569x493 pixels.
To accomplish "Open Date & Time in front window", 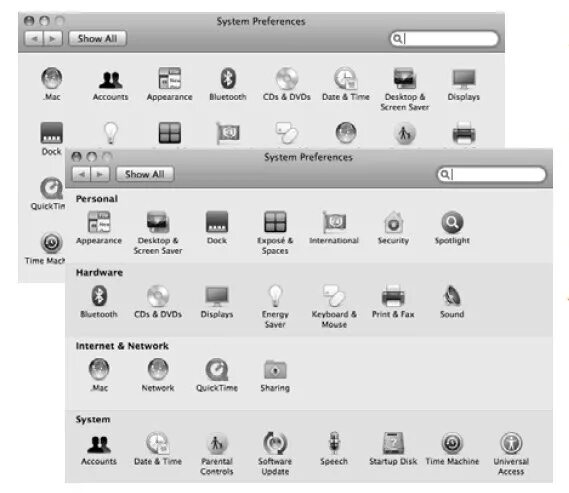I will 158,449.
